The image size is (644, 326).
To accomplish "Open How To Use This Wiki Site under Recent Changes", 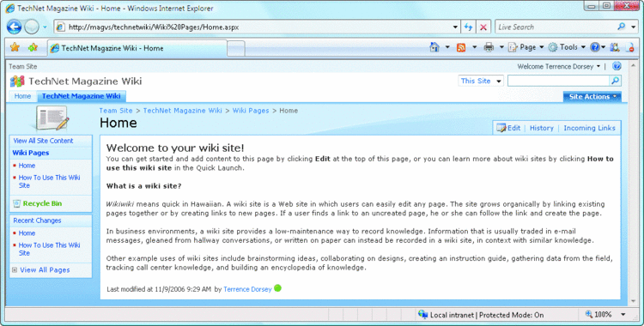I will [x=49, y=249].
